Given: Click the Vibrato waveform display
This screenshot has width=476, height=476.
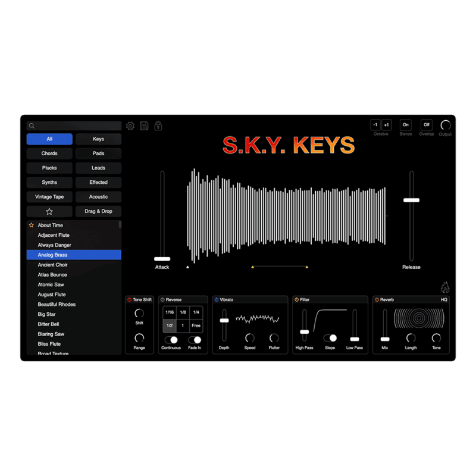Looking at the screenshot, I should [x=258, y=319].
